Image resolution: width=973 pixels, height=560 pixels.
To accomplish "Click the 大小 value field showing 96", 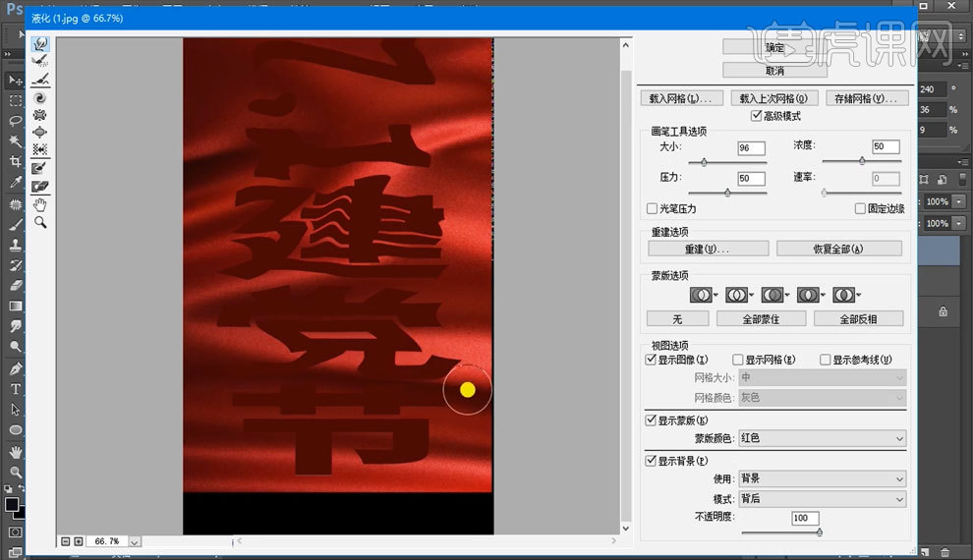I will 751,148.
